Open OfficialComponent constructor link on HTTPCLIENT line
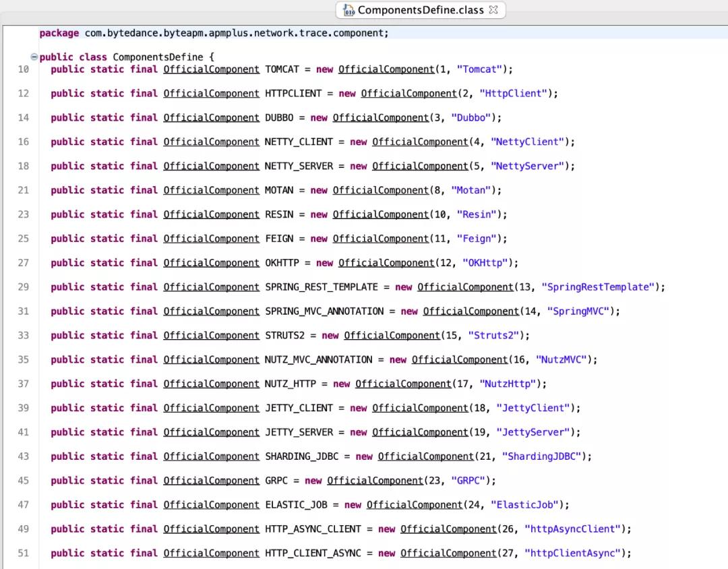 tap(408, 94)
